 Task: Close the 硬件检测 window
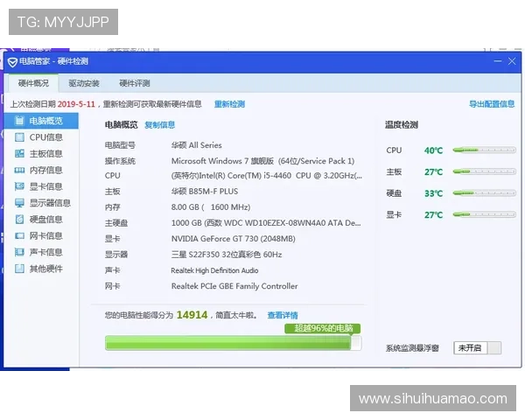point(512,61)
